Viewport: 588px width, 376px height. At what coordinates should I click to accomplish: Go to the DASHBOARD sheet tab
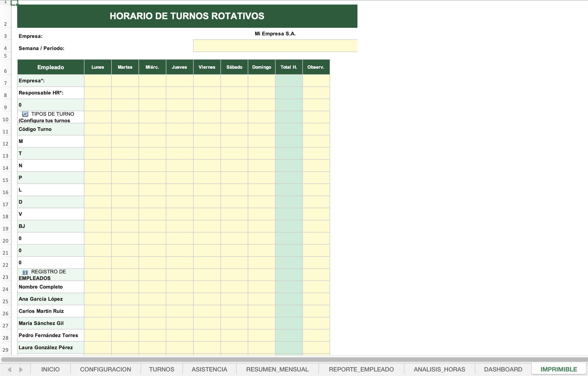point(503,369)
